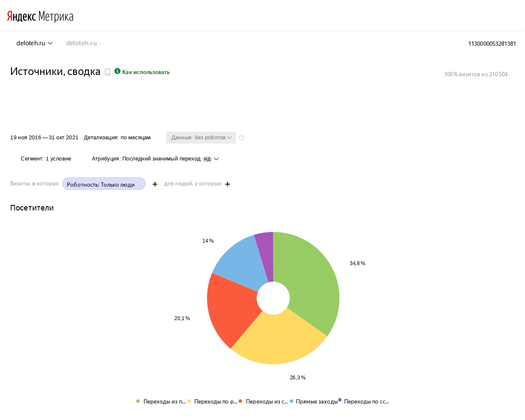Image resolution: width=525 pixels, height=420 pixels.
Task: Select the Роботность: Только люди filter chip
Action: click(x=104, y=184)
